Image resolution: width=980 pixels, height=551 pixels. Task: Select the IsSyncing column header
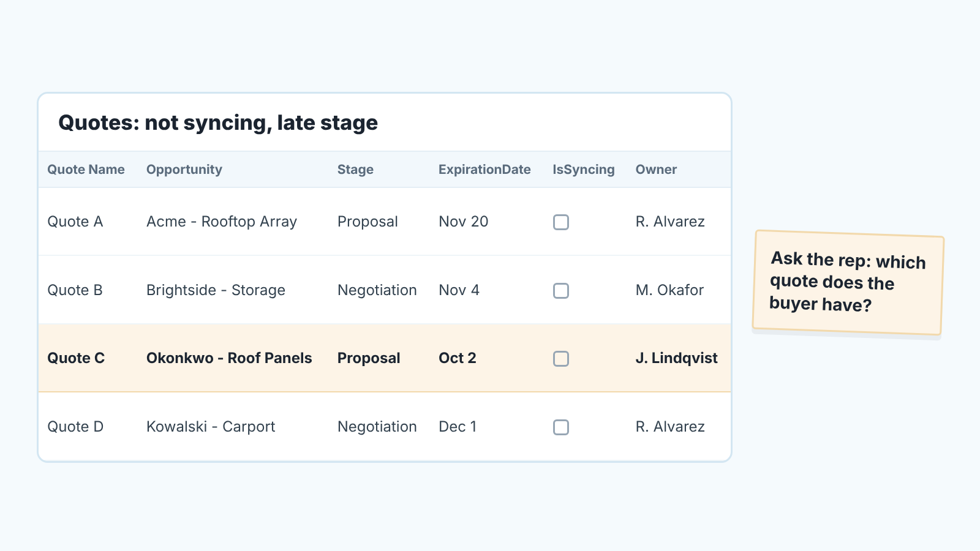coord(584,170)
